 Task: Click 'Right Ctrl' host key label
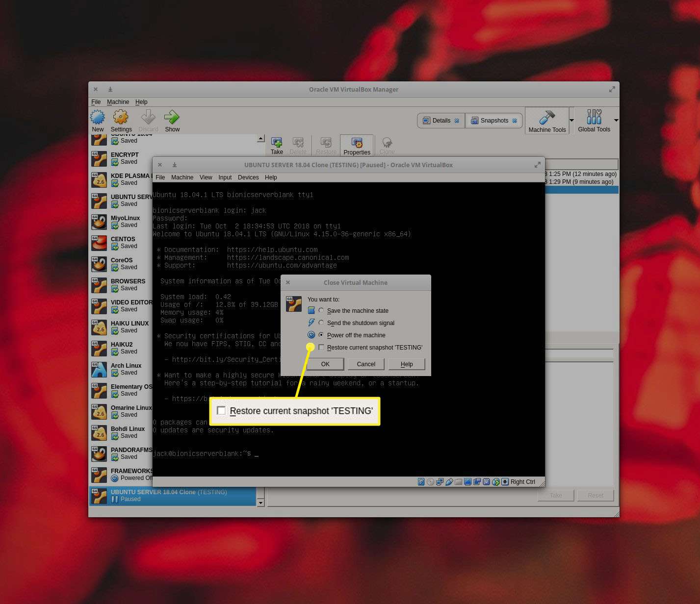[x=523, y=482]
